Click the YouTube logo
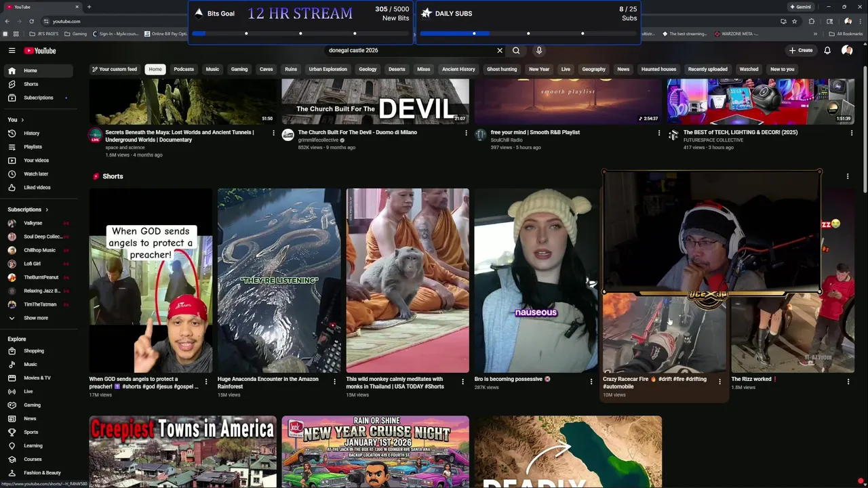The width and height of the screenshot is (868, 488). click(x=40, y=51)
